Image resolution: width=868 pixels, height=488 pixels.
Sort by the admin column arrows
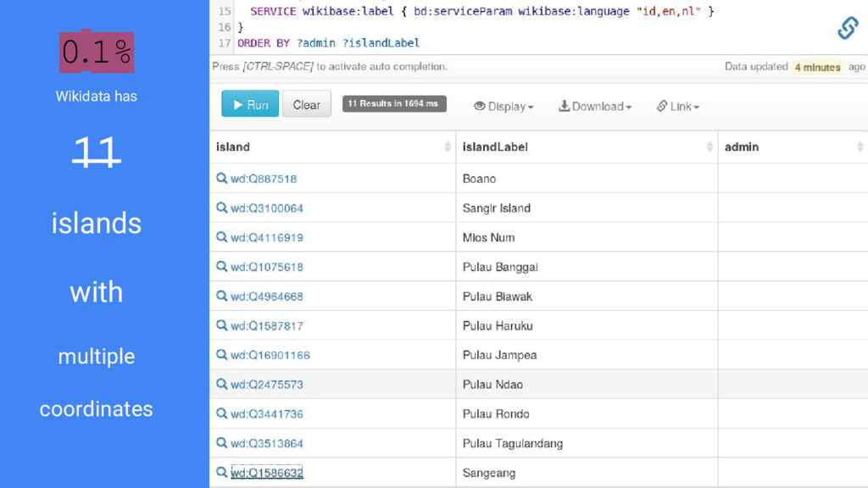point(860,147)
